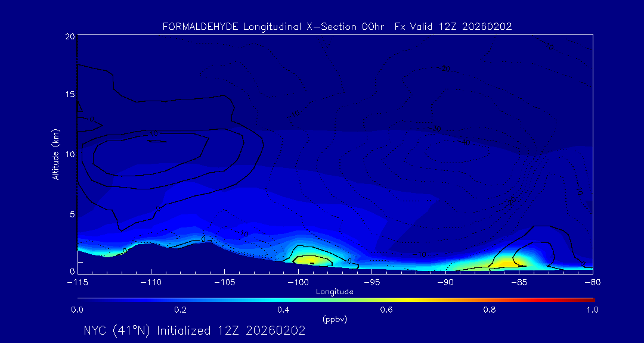Click the cyan section of the colorbar
The image size is (644, 343).
pyautogui.click(x=256, y=299)
